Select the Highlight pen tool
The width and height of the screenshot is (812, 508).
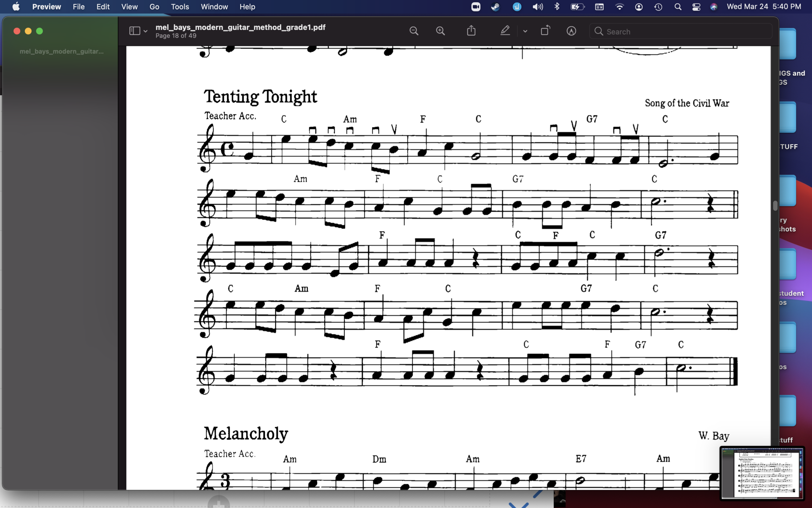[x=505, y=31]
